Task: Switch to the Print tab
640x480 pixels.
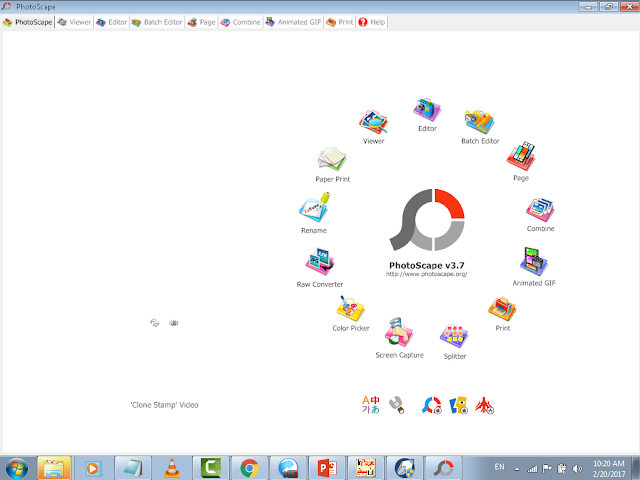Action: (340, 22)
